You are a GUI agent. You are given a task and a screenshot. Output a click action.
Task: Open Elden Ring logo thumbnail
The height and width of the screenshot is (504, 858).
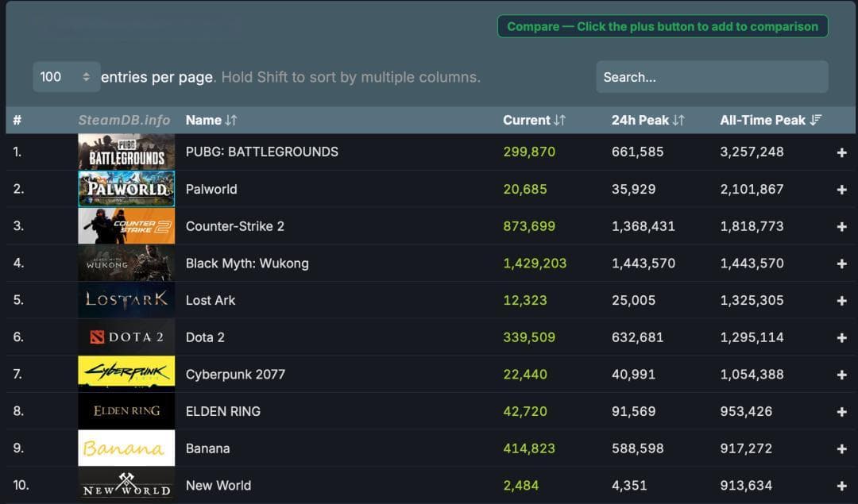tap(126, 411)
